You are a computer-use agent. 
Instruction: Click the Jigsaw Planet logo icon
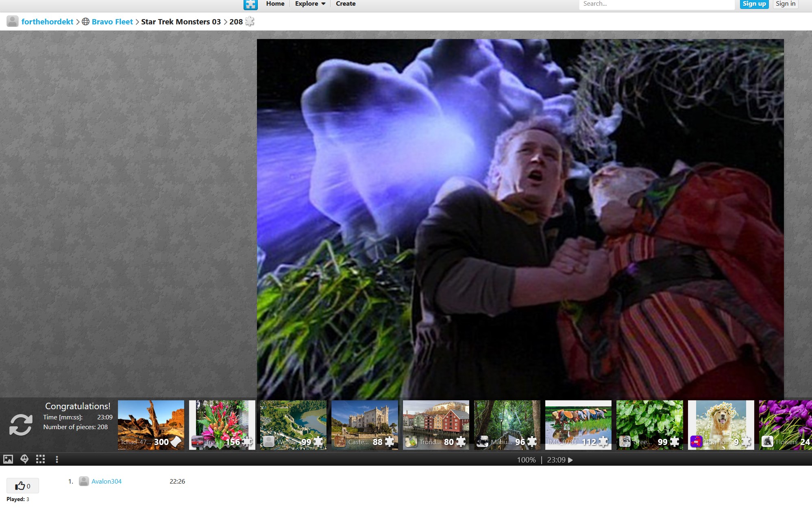(250, 4)
